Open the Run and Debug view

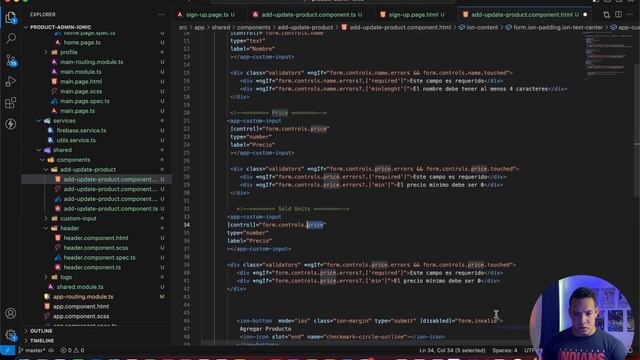(11, 81)
